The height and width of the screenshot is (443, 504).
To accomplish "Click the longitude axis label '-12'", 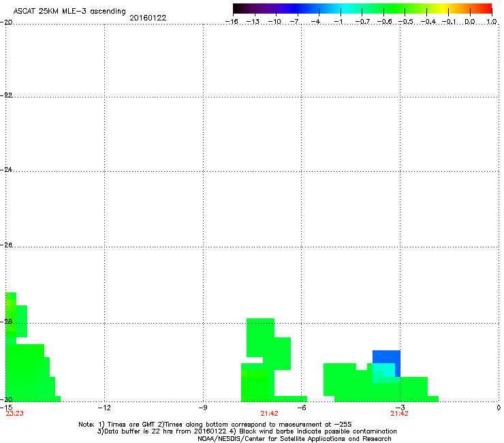I will 104,408.
